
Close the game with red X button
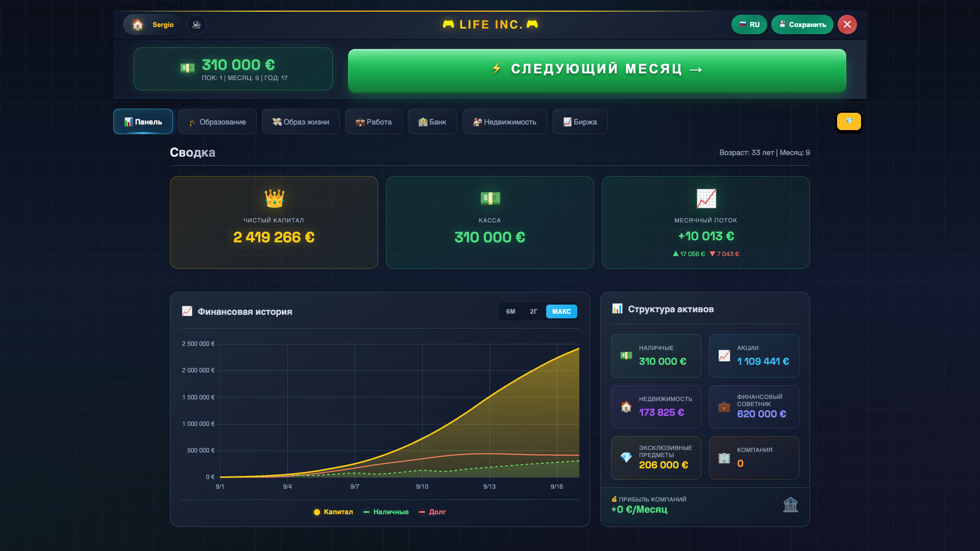[x=847, y=24]
